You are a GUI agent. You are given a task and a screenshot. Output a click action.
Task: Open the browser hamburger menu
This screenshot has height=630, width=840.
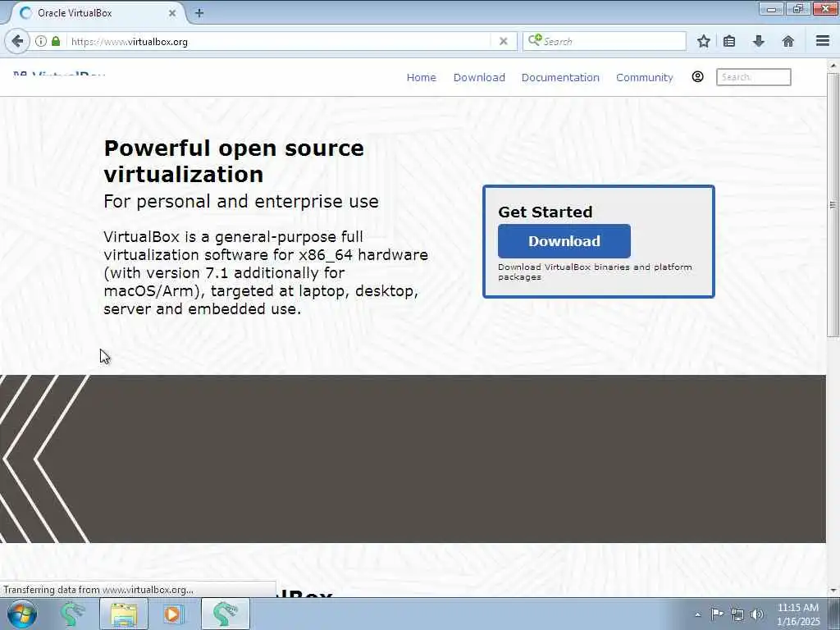point(823,41)
